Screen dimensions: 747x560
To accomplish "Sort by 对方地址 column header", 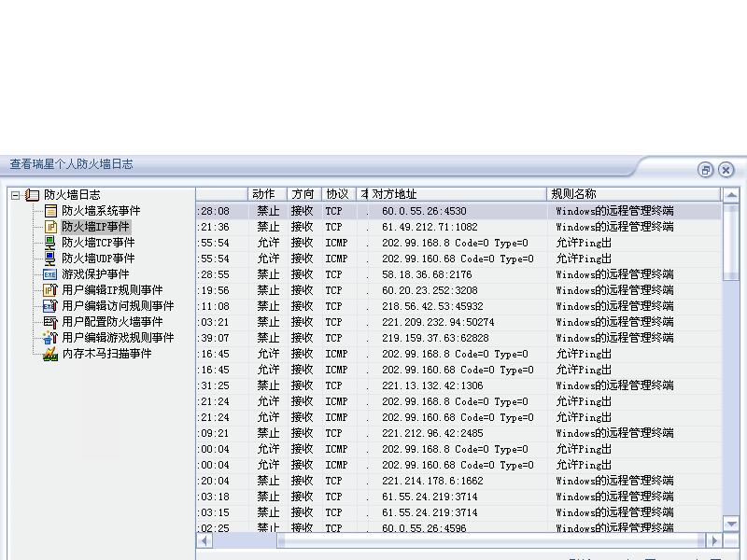I will point(458,194).
